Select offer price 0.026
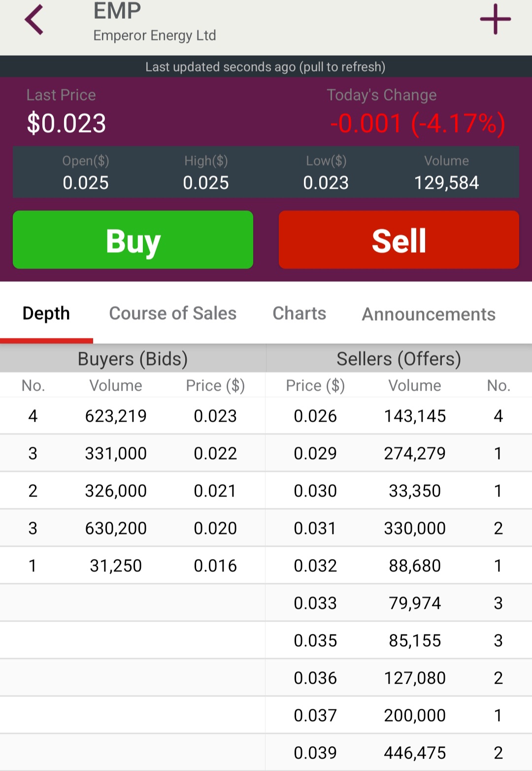This screenshot has width=532, height=771. coord(315,416)
